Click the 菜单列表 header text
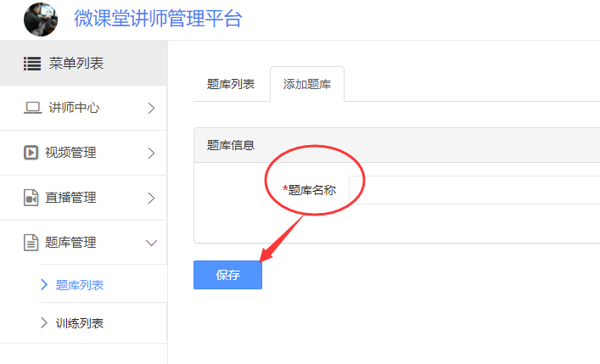 [x=76, y=64]
